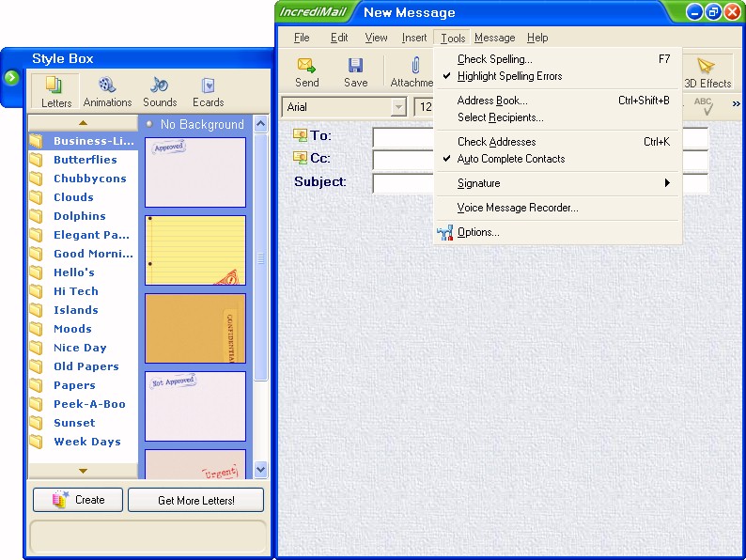Open the Arial font dropdown

click(x=398, y=107)
